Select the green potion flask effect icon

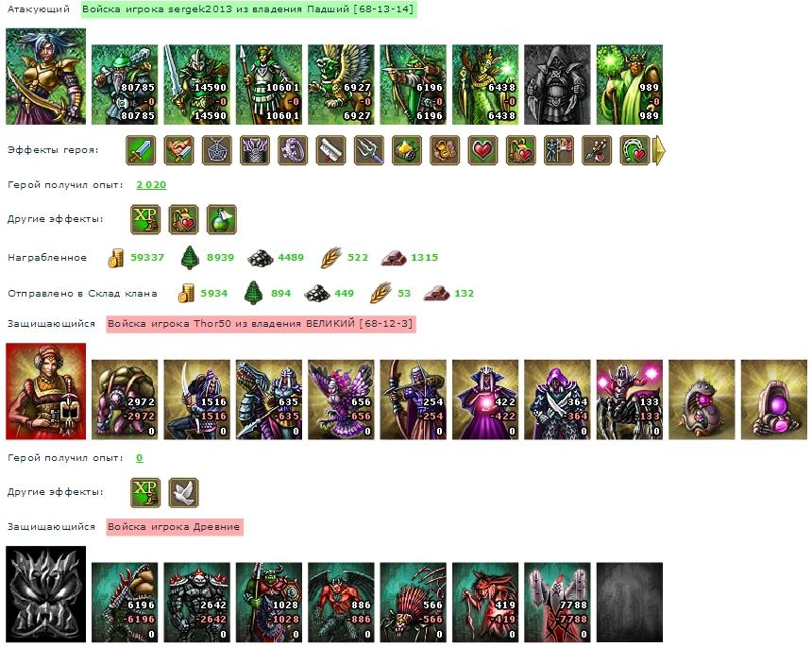point(222,219)
